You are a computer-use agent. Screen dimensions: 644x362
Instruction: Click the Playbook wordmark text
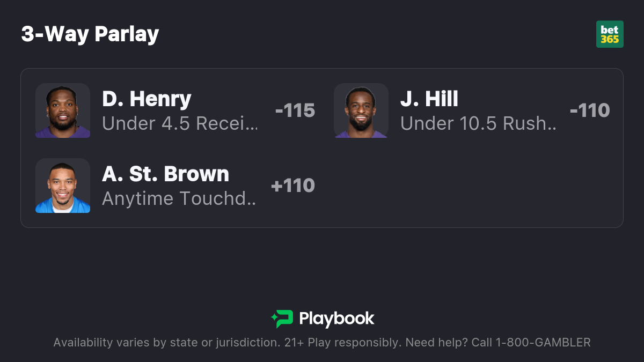point(336,319)
